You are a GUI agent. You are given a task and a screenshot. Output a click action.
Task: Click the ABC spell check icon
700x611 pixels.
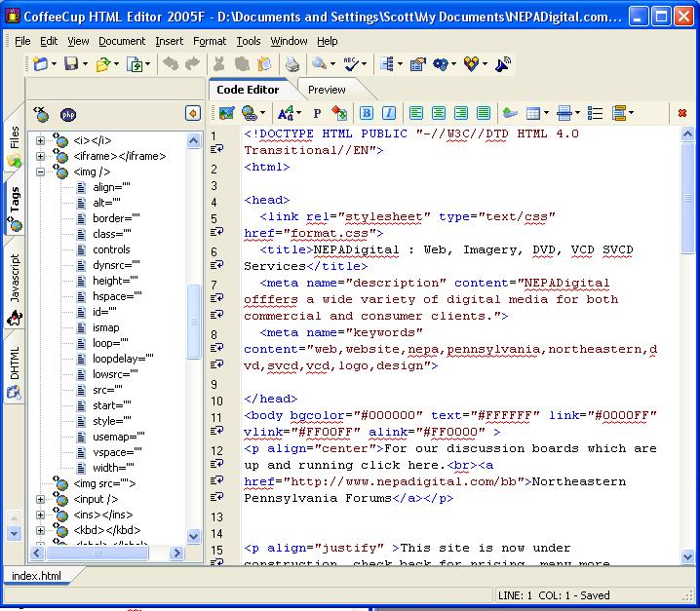[351, 64]
